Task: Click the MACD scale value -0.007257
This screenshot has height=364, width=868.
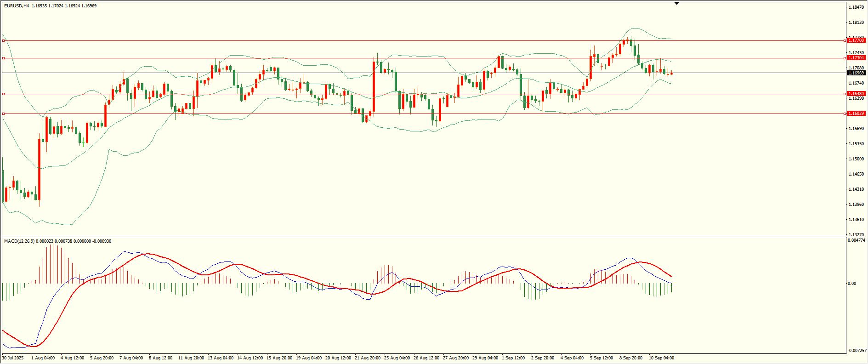Action: (857, 350)
